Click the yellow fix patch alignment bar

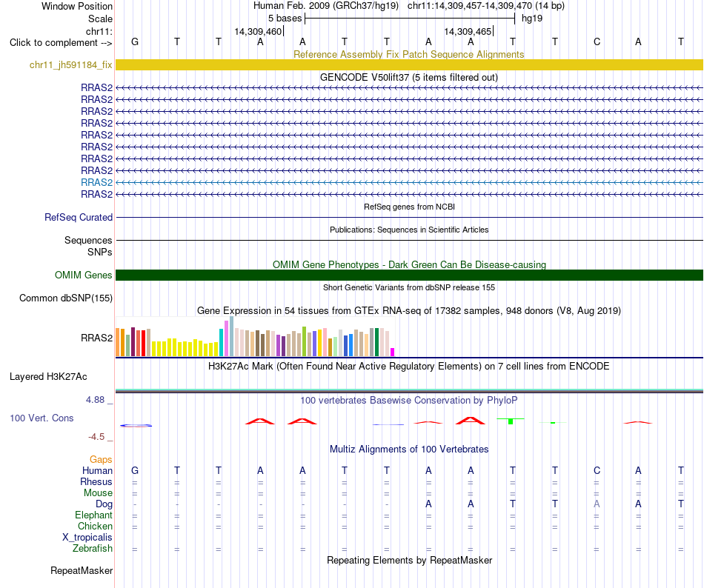tap(409, 64)
